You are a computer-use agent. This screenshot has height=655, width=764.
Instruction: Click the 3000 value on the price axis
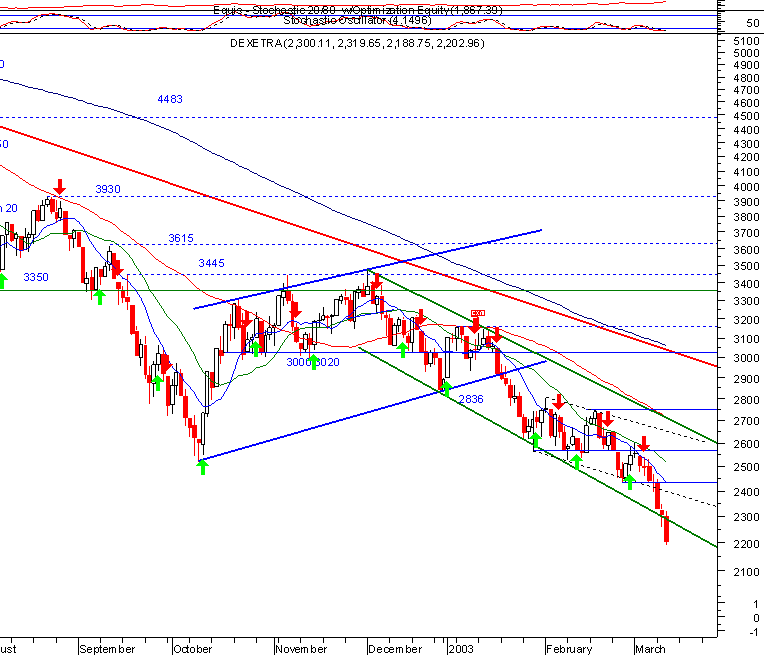click(746, 358)
